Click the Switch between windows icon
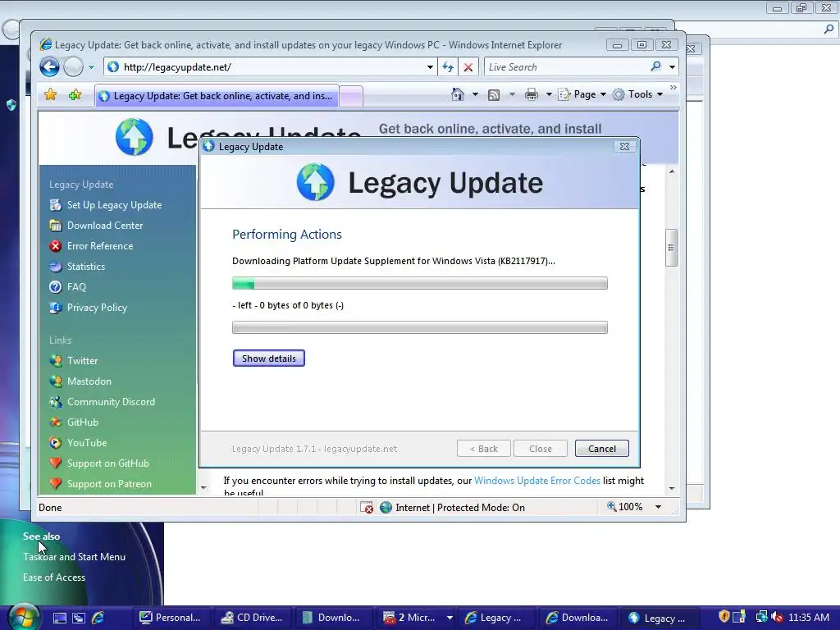The width and height of the screenshot is (840, 630). [78, 619]
